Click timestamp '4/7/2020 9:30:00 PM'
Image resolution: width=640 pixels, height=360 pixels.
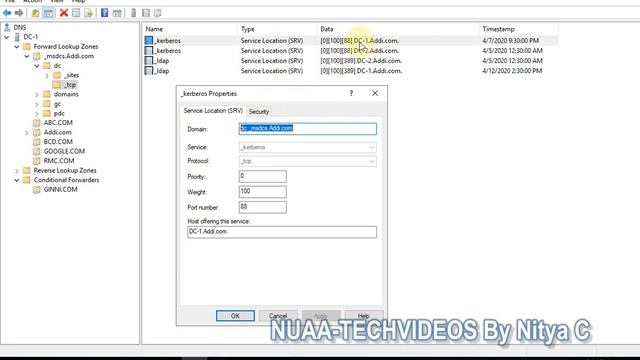tap(511, 40)
